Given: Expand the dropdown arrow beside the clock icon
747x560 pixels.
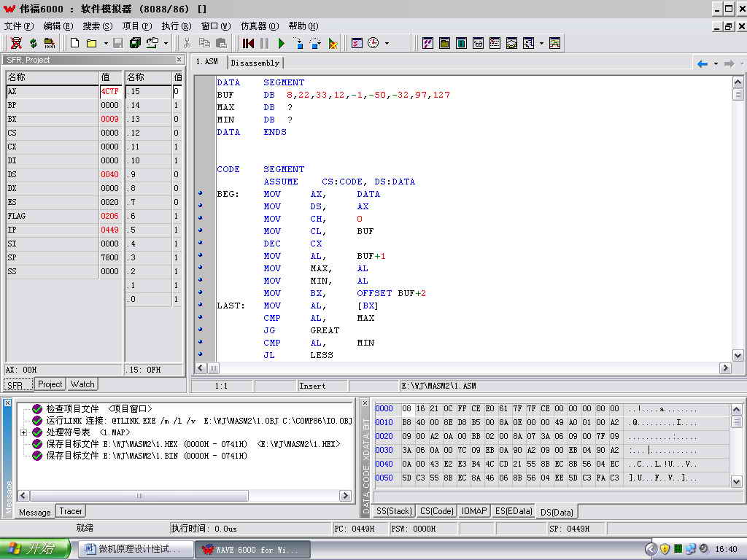Looking at the screenshot, I should coord(387,43).
